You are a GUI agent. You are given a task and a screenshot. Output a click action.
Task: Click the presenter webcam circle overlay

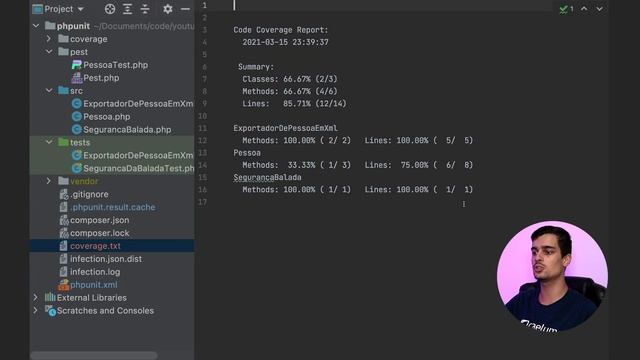click(552, 276)
